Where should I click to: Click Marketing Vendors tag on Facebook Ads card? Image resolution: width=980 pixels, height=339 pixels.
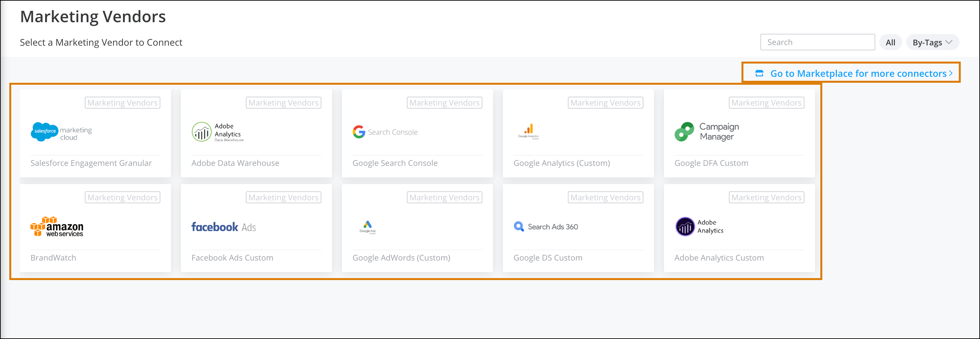click(283, 197)
